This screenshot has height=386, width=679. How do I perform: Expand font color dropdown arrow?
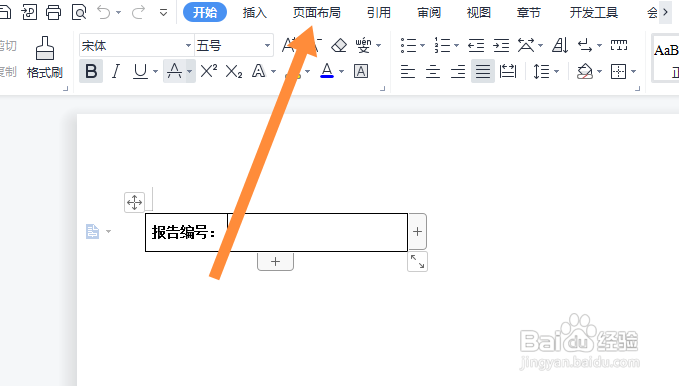[342, 71]
